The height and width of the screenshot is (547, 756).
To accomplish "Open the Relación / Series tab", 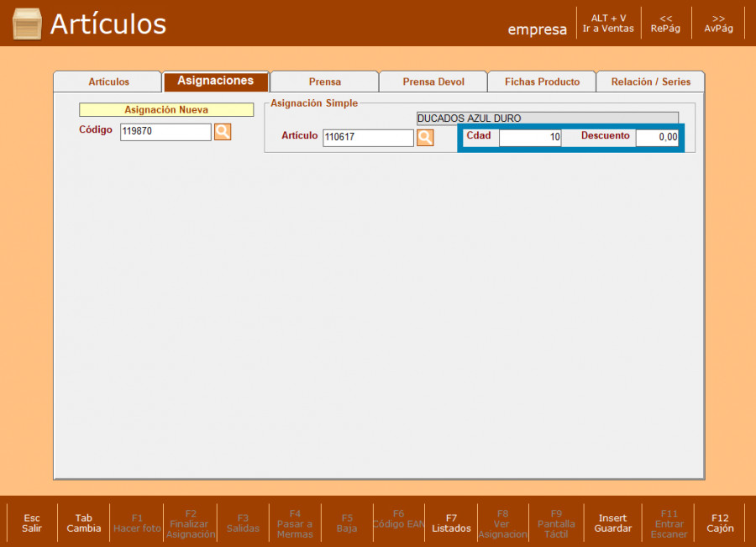I will pyautogui.click(x=650, y=82).
